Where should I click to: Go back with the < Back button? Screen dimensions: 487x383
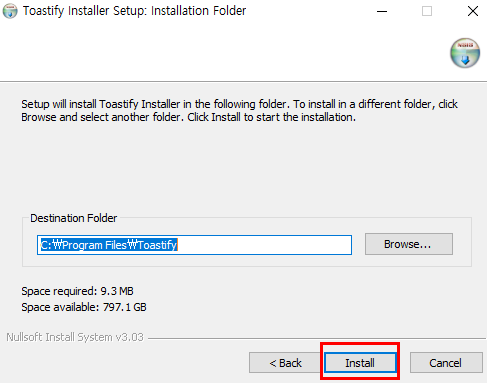[x=285, y=363]
